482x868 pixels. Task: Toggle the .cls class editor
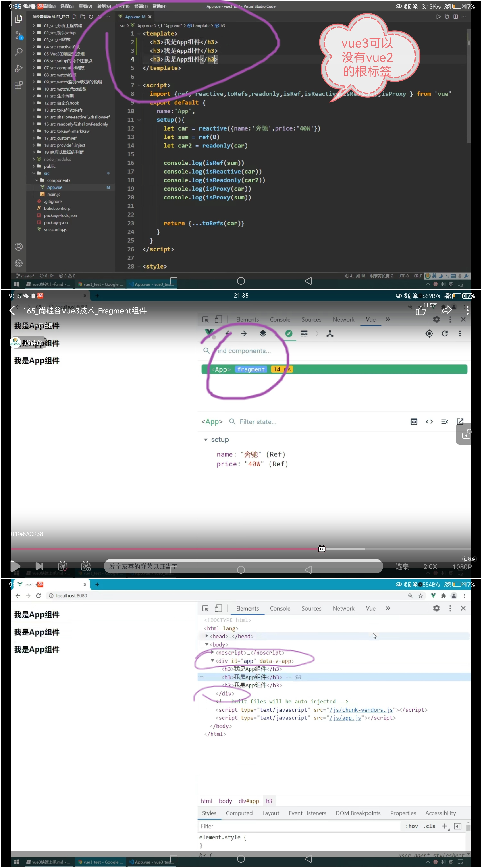pos(429,826)
